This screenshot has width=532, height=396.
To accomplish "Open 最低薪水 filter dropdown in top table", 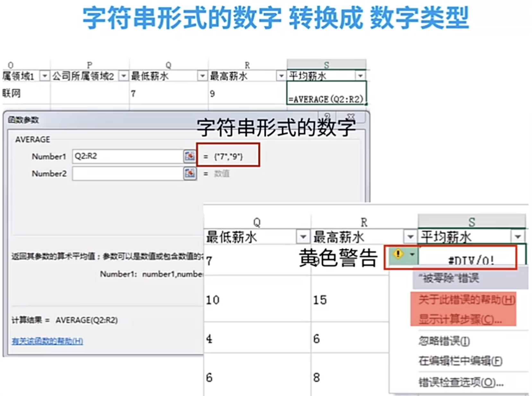I will 202,76.
